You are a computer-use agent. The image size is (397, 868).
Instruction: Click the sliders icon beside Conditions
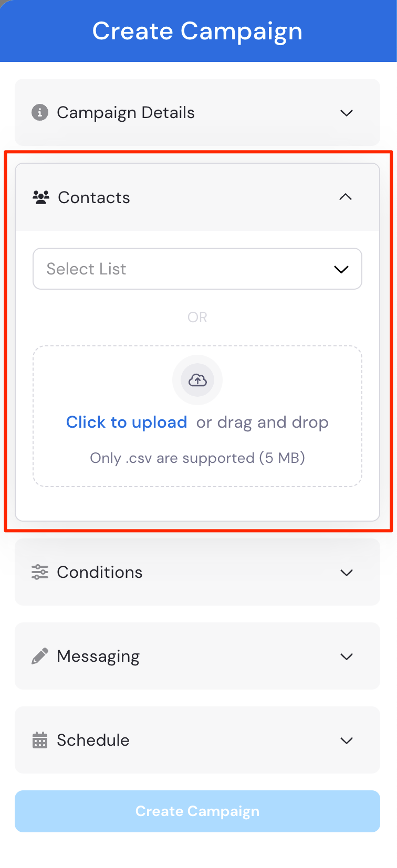(40, 572)
